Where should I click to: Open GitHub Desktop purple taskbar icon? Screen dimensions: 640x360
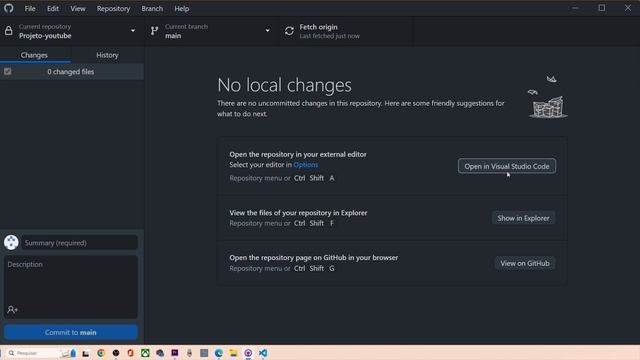(x=248, y=353)
